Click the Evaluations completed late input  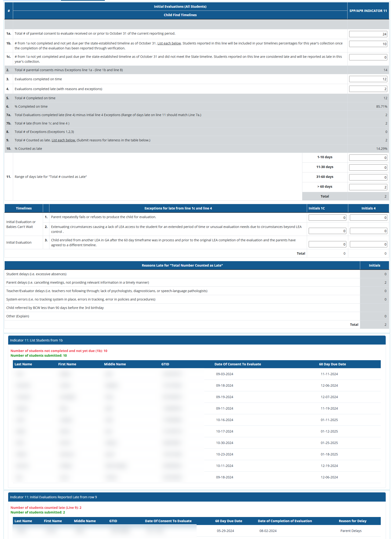click(x=368, y=89)
